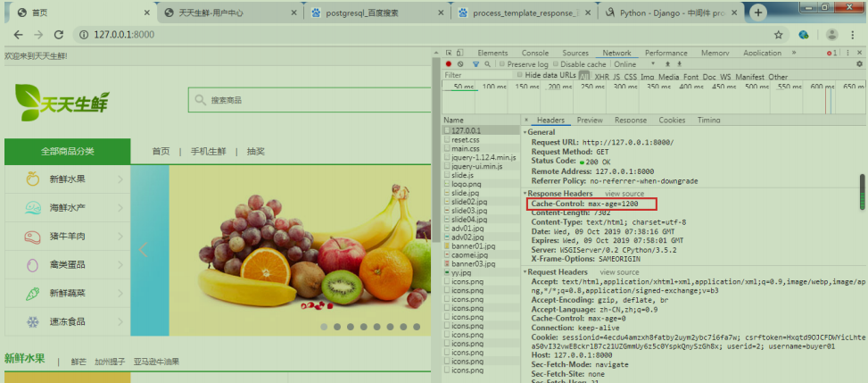Viewport: 868px width, 383px height.
Task: Click the red error count indicator
Action: (831, 54)
